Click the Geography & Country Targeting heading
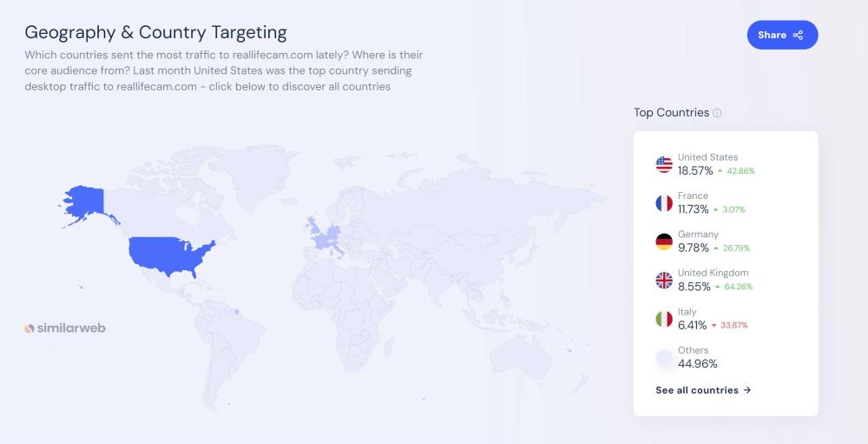This screenshot has height=444, width=868. click(x=155, y=33)
